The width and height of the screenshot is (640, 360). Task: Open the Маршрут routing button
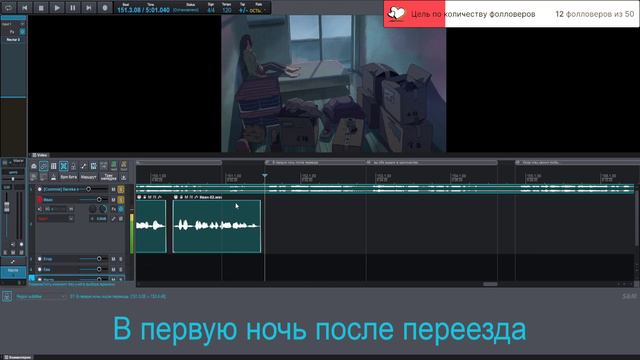tap(89, 177)
